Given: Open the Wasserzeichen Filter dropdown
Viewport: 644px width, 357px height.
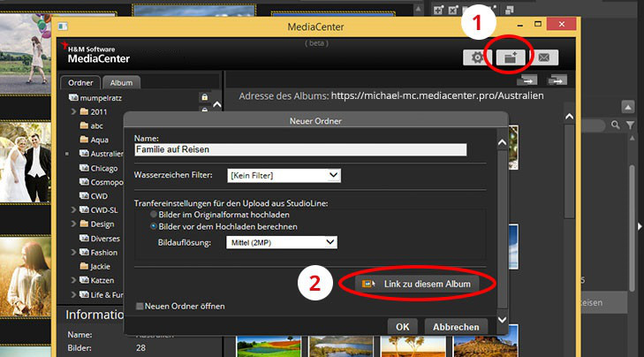Looking at the screenshot, I should click(284, 176).
